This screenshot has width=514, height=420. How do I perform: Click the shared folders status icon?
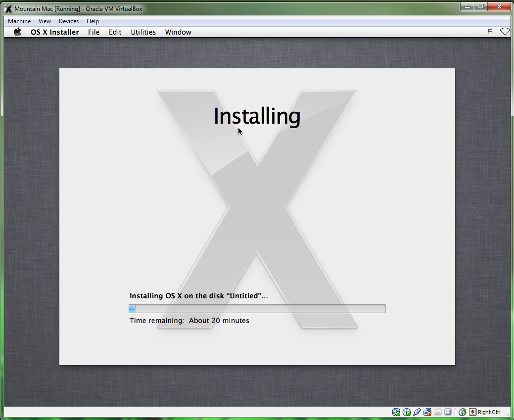pos(437,412)
